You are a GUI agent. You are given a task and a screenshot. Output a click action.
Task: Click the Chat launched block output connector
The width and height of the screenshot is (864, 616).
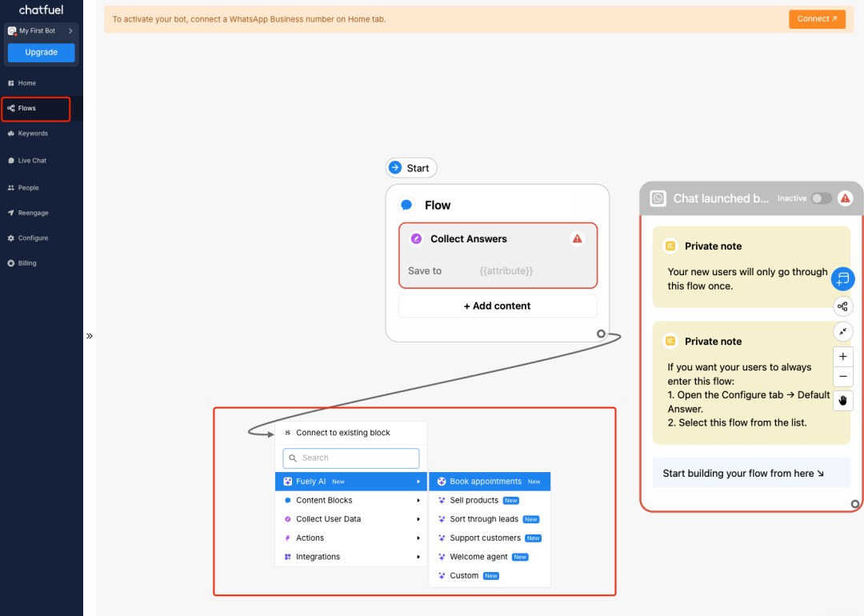[x=854, y=504]
